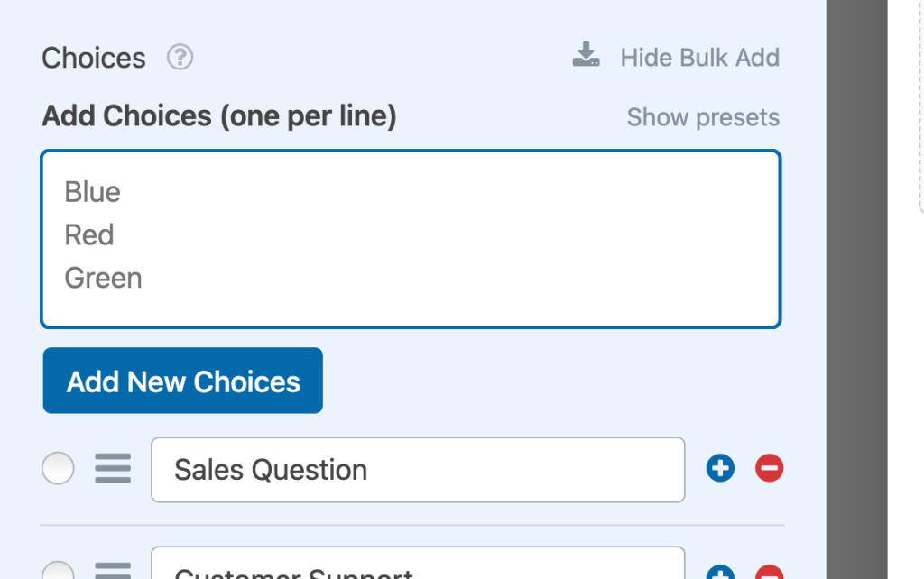Remove Sales Question using the minus icon
The image size is (924, 579).
click(769, 468)
